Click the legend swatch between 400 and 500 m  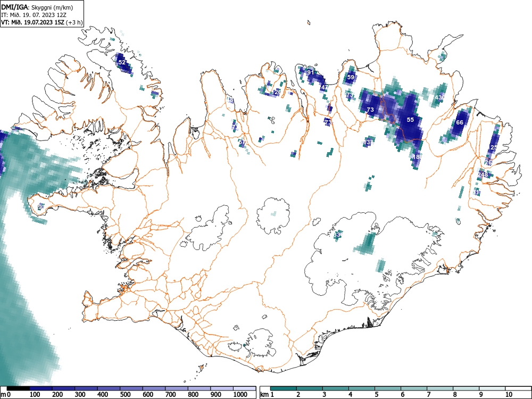coord(109,388)
